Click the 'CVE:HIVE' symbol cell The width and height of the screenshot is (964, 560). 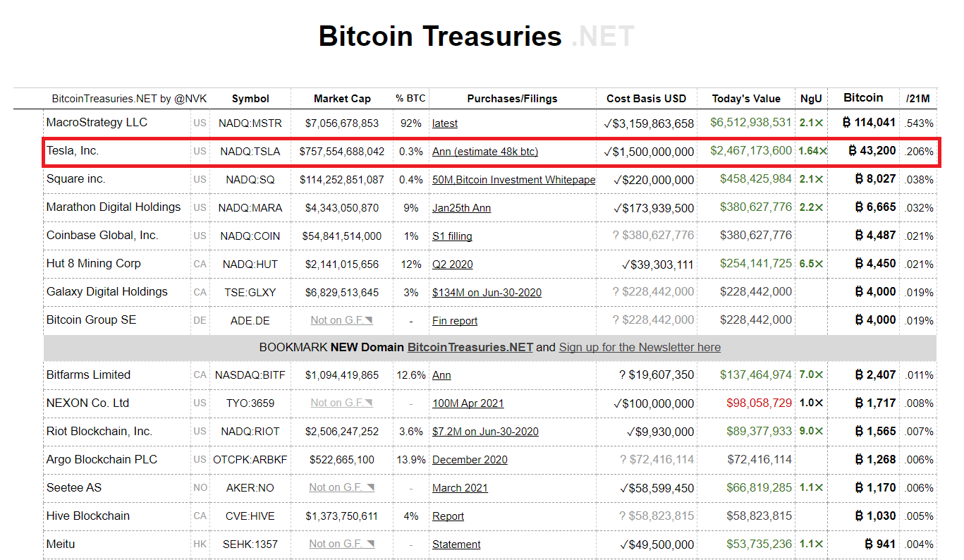pyautogui.click(x=250, y=516)
